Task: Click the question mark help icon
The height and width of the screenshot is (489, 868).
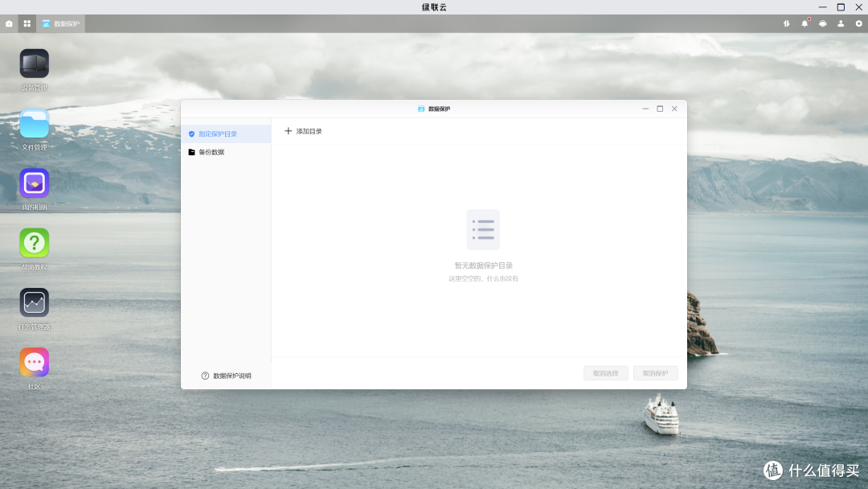Action: coord(205,376)
